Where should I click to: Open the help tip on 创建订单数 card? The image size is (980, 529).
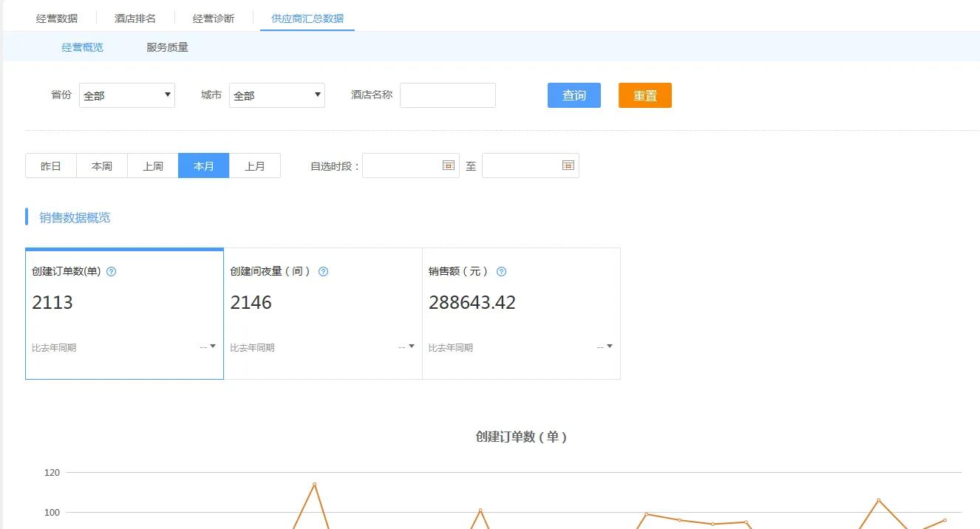(111, 271)
